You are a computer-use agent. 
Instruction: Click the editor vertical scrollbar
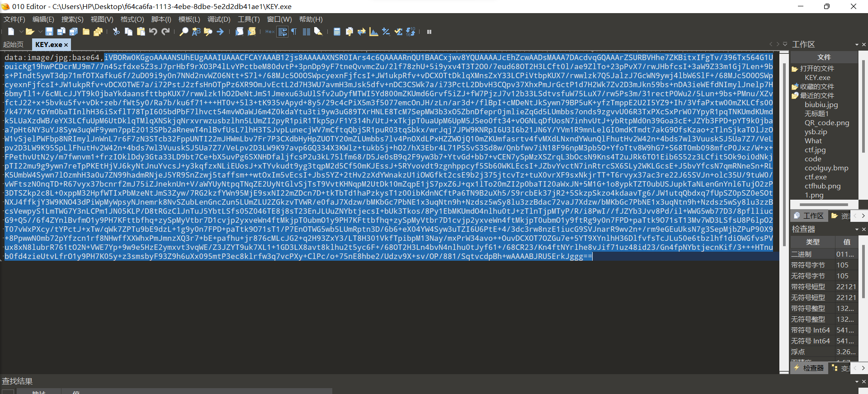point(784,212)
